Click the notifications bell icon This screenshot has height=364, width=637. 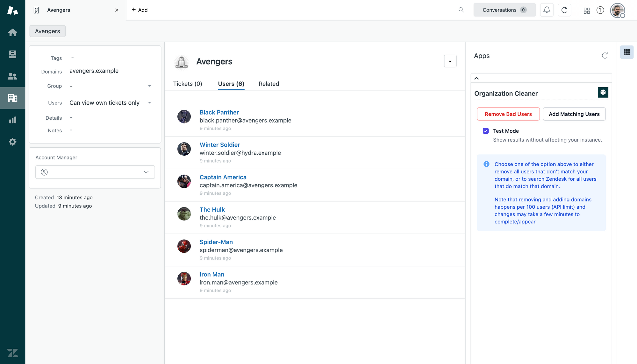coord(547,10)
